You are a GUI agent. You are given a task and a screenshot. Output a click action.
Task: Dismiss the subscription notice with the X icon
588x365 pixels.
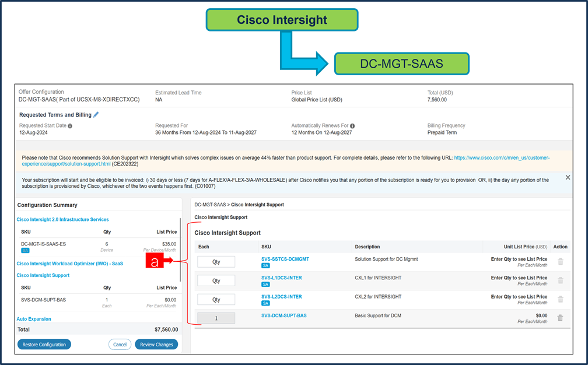click(568, 177)
